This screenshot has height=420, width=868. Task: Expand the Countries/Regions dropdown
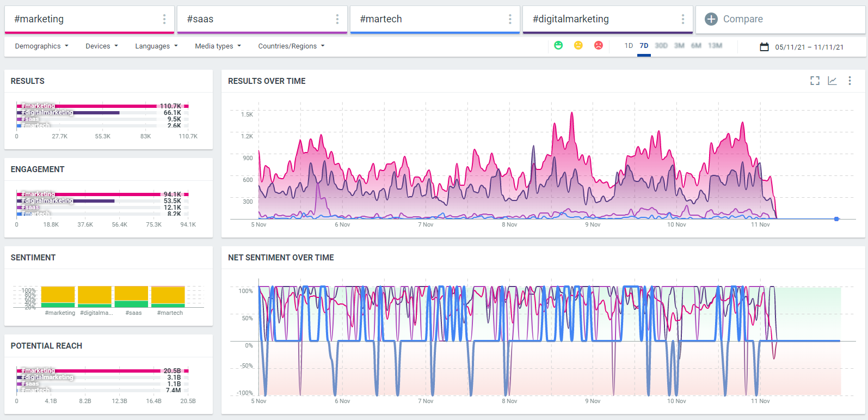coord(291,46)
